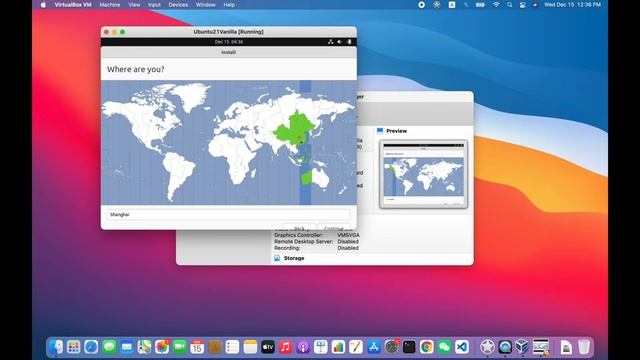Screen dimensions: 640x360
Task: Open Pages from the dock
Action: [x=356, y=347]
